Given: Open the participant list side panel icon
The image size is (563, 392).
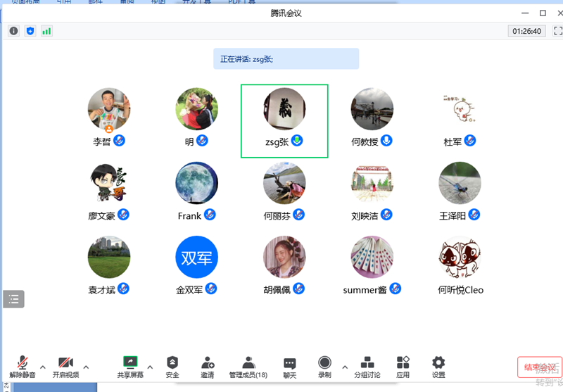Looking at the screenshot, I should [13, 298].
